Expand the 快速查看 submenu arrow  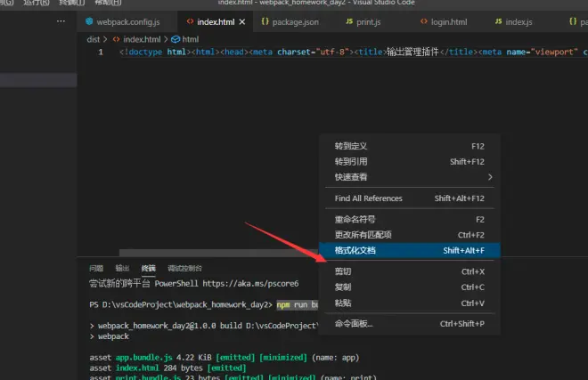tap(490, 177)
